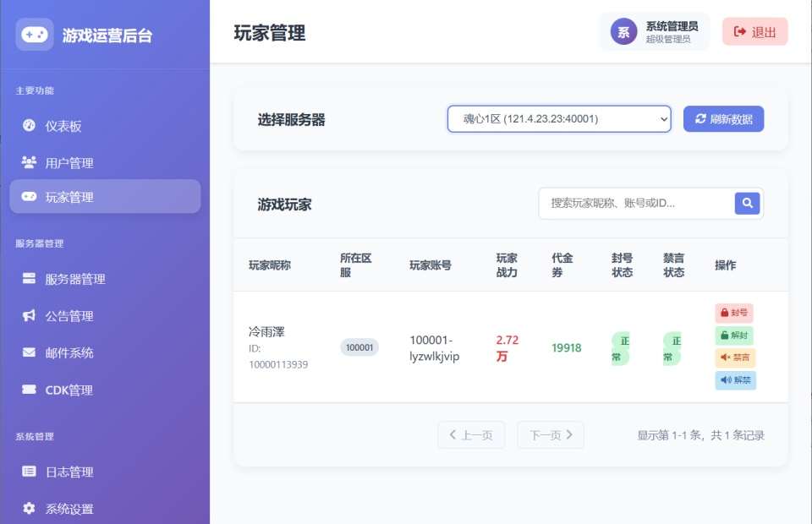Click the 玩家管理 gamepad icon in sidebar
This screenshot has width=812, height=524.
tap(27, 196)
